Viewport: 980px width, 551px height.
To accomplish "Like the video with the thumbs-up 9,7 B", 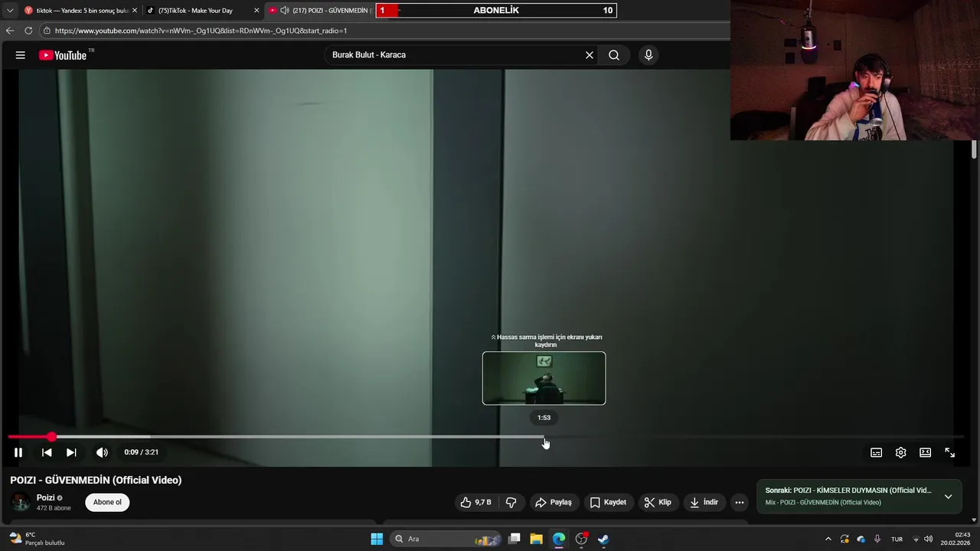I will tap(475, 502).
